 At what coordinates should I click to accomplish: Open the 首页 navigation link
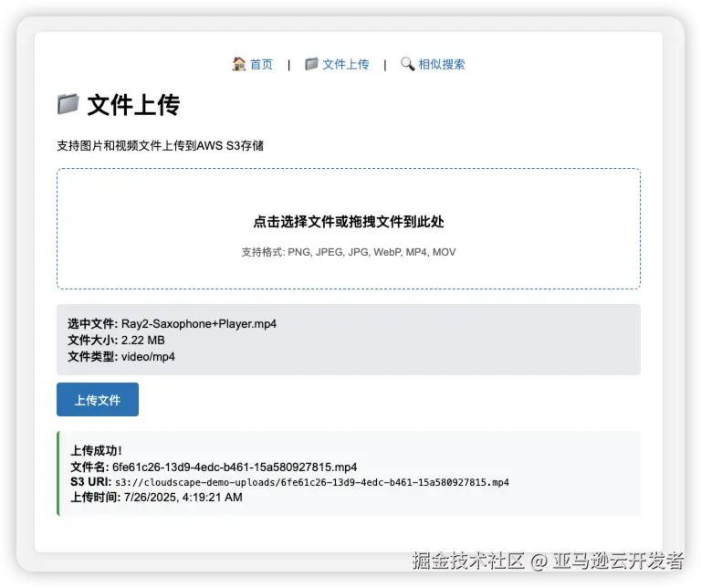click(262, 65)
